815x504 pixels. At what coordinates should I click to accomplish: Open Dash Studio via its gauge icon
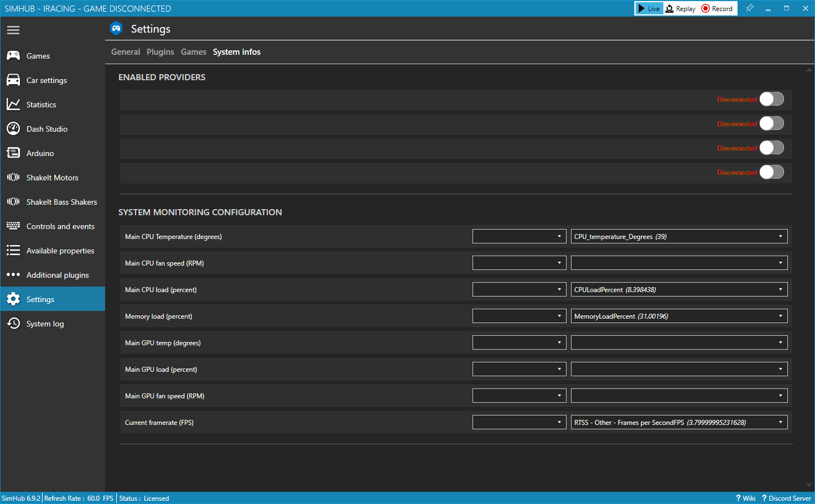click(13, 128)
